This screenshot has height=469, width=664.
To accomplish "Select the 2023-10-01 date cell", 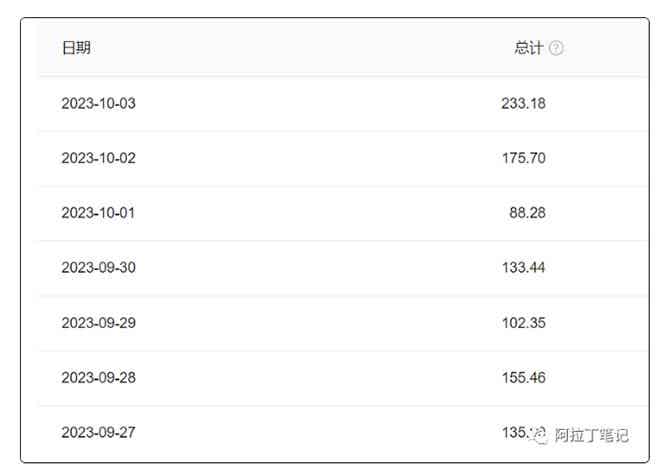I will tap(98, 213).
